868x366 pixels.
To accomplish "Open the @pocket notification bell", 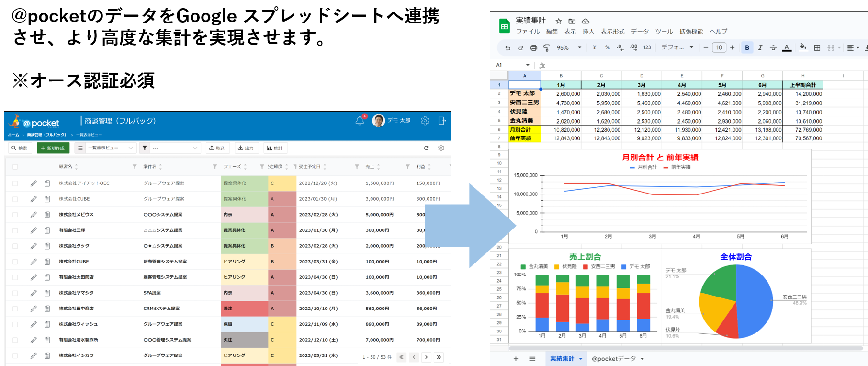I will [x=360, y=121].
